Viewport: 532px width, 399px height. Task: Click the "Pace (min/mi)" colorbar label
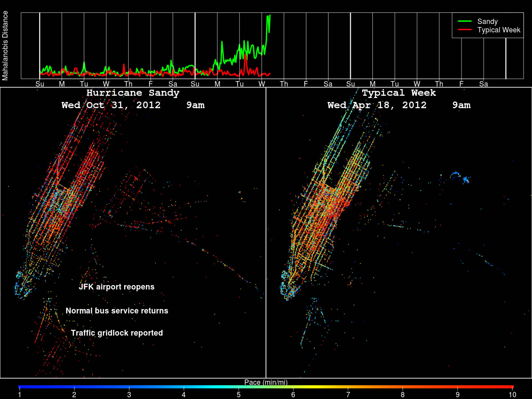click(266, 382)
